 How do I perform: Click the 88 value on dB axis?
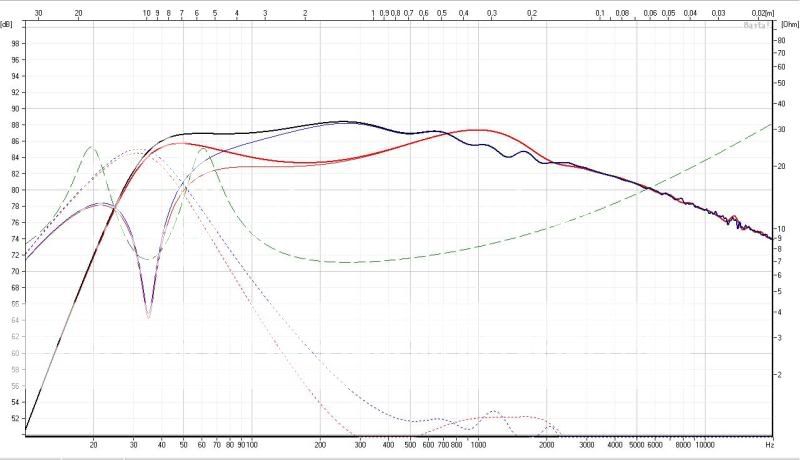click(14, 125)
